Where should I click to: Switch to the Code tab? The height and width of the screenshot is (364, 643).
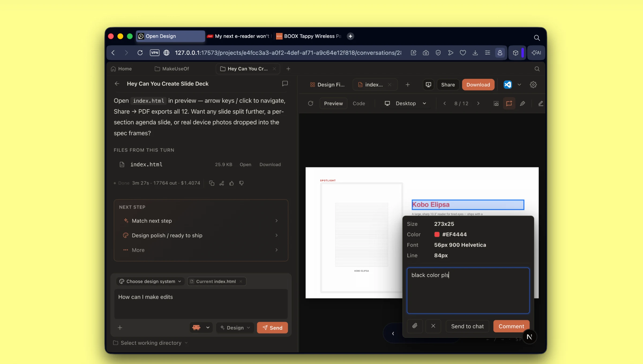pyautogui.click(x=359, y=103)
